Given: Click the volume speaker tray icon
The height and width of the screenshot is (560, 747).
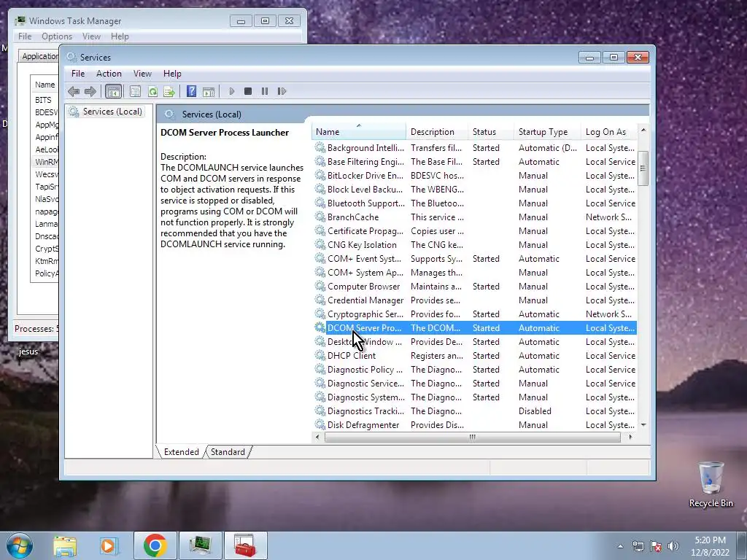Looking at the screenshot, I should point(673,546).
